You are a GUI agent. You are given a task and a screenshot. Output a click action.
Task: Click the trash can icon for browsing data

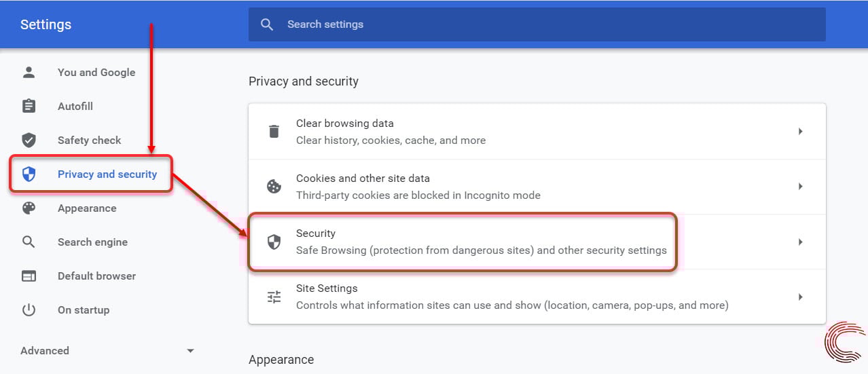(x=274, y=131)
